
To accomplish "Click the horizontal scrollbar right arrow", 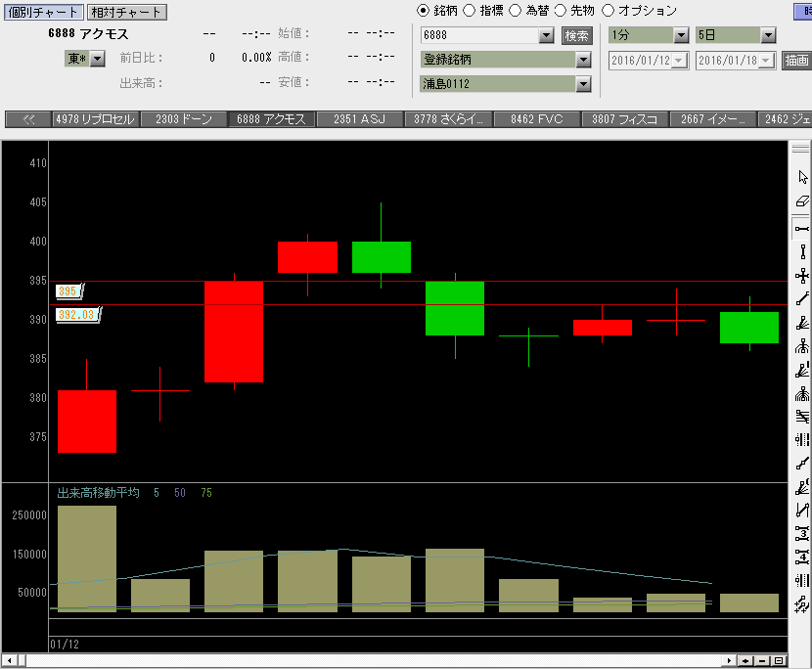I will (729, 661).
